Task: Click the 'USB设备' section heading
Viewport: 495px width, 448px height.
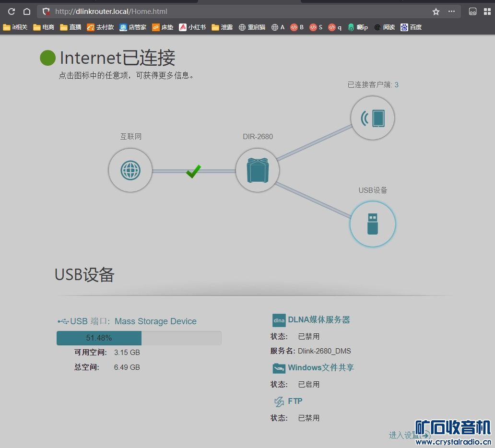Action: click(84, 274)
